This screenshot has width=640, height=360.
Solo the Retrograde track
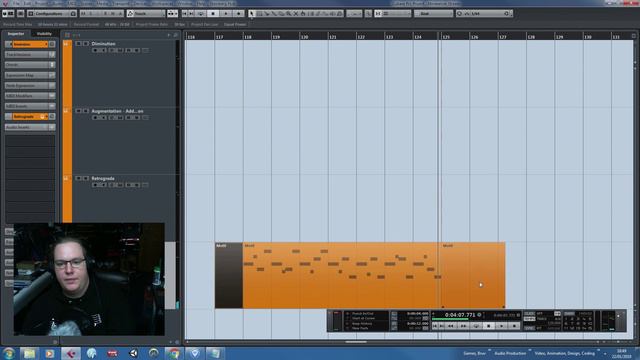[86, 178]
